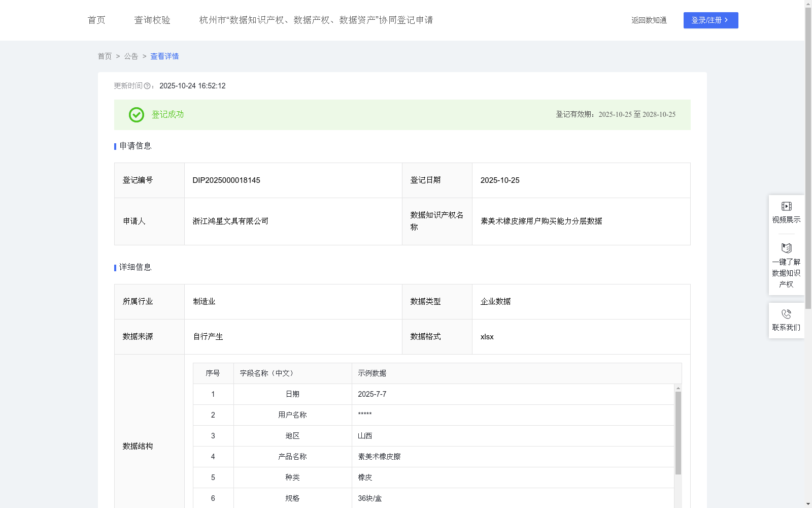Viewport: 812px width, 508px height.
Task: Click the 视频展示 label in side panel
Action: pos(786,219)
